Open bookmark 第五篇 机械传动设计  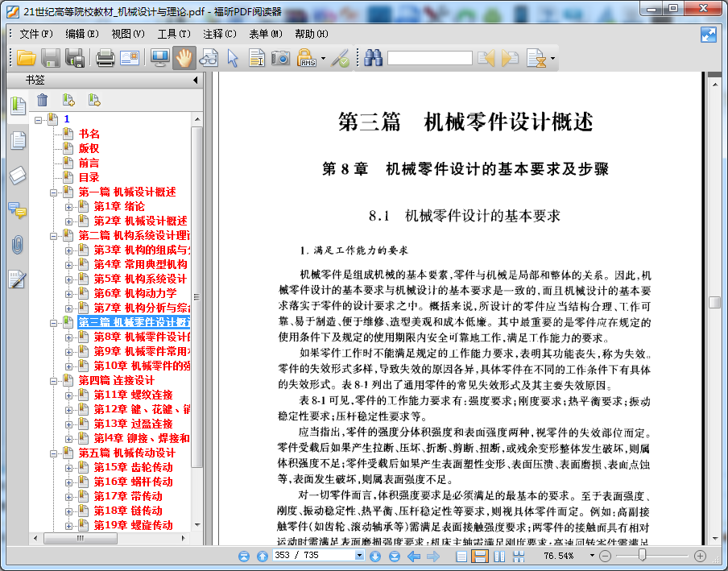tap(126, 453)
